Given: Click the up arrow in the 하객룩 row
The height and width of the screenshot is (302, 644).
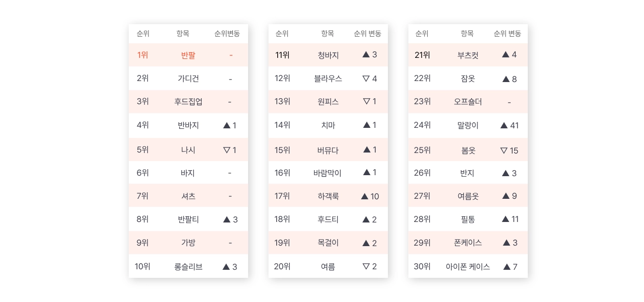Looking at the screenshot, I should pos(365,196).
